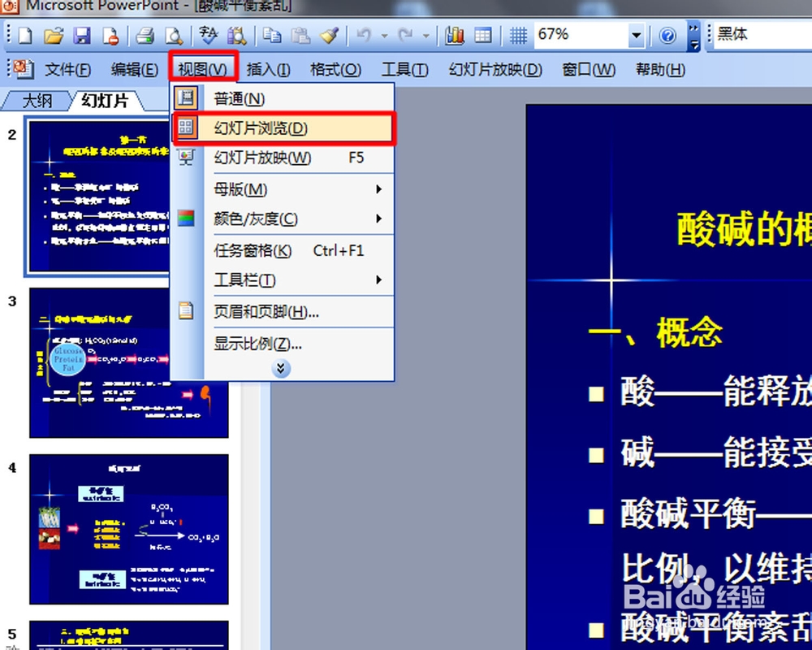Click the New document icon
Image resolution: width=812 pixels, height=650 pixels.
point(24,36)
